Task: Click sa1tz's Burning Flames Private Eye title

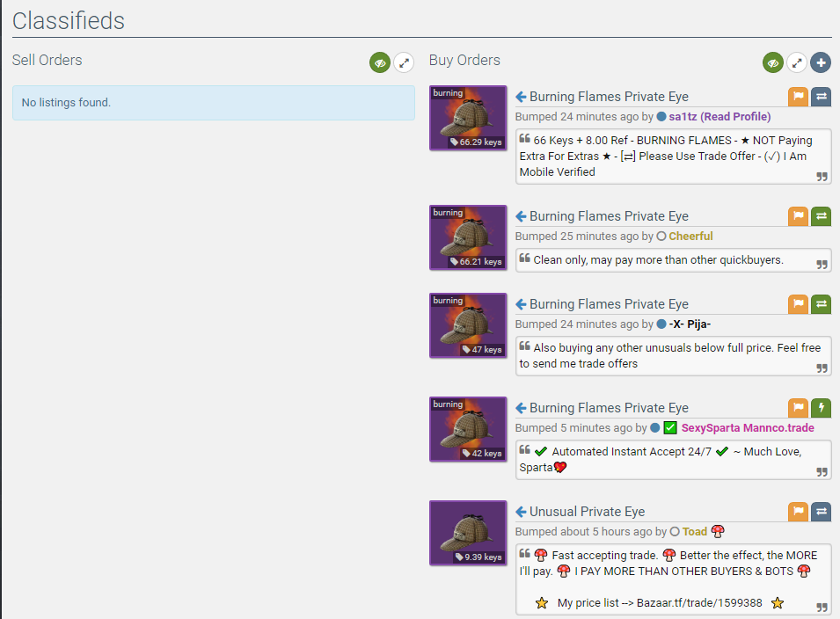Action: [609, 97]
